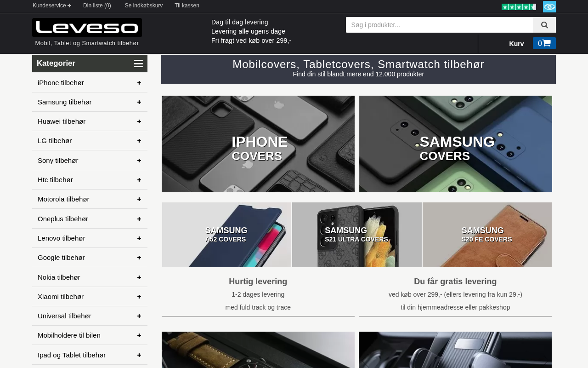Screen dimensions: 588x368
Task: Expand Mobilholdere til bilen plus icon
Action: (139, 335)
